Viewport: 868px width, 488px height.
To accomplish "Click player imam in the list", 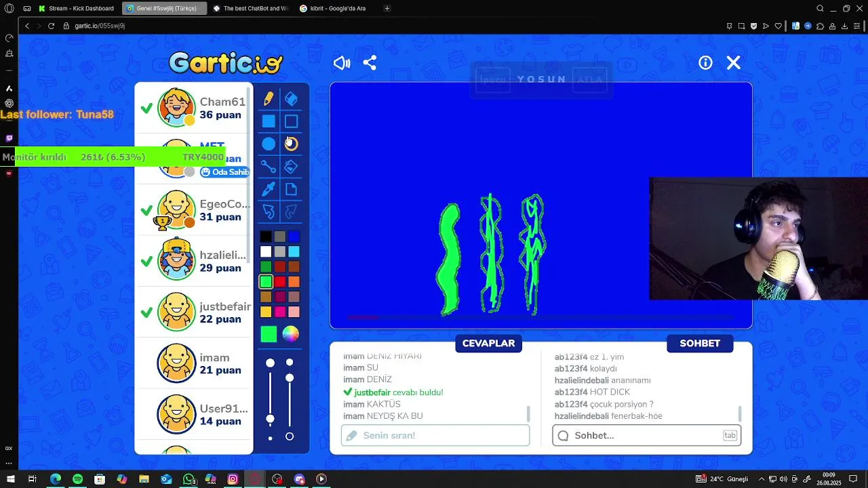I will [x=194, y=363].
